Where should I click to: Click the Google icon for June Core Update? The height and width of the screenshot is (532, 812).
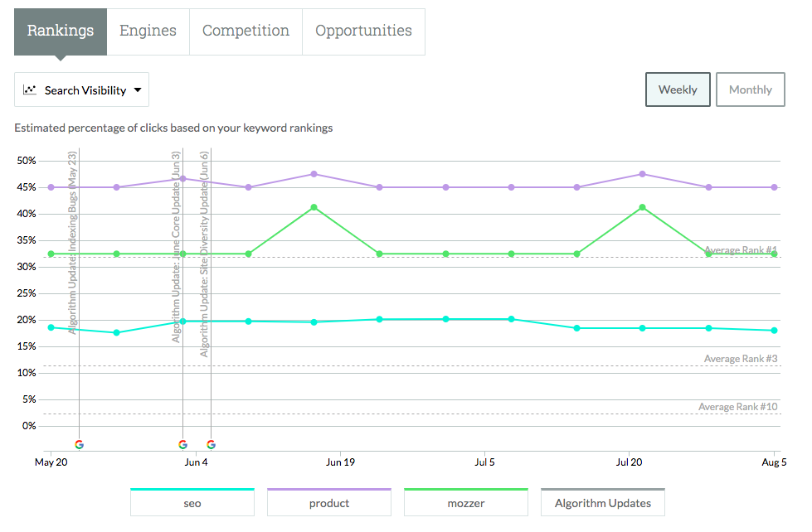[183, 444]
